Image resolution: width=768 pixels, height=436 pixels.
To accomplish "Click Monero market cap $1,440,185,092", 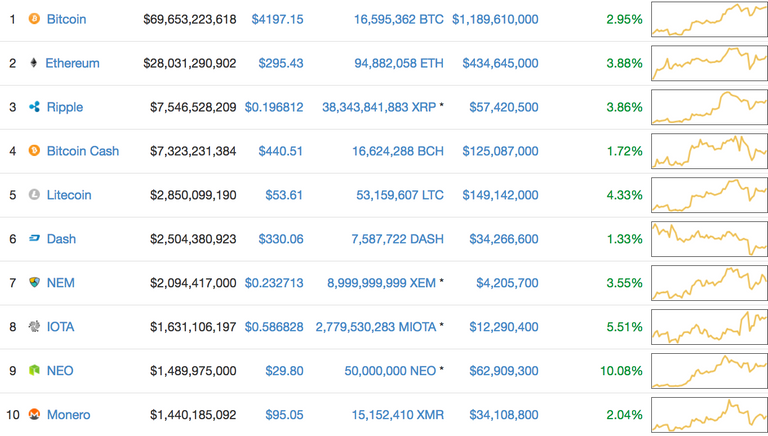I will pos(193,415).
